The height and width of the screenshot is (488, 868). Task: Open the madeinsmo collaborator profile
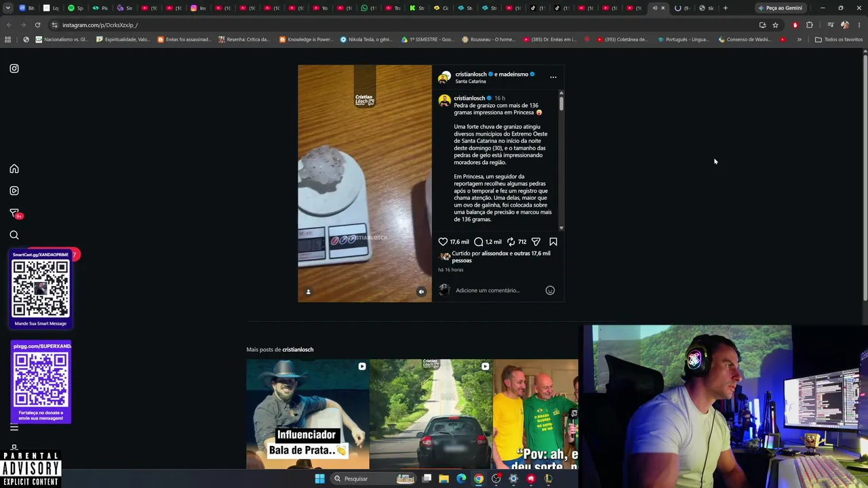(513, 74)
